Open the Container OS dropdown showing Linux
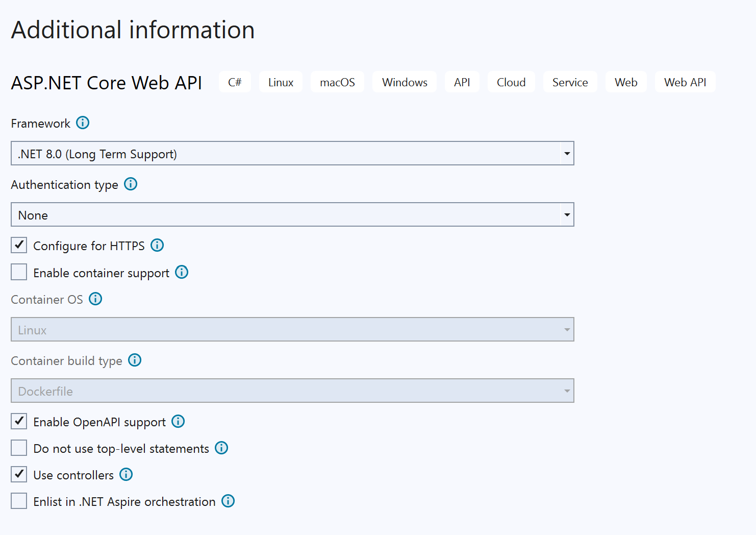756x535 pixels. tap(292, 330)
